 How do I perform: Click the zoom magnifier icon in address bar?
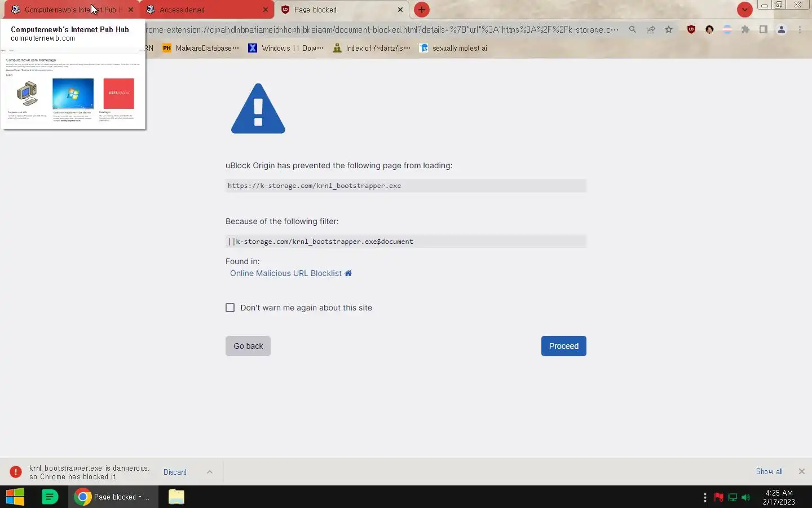coord(633,29)
